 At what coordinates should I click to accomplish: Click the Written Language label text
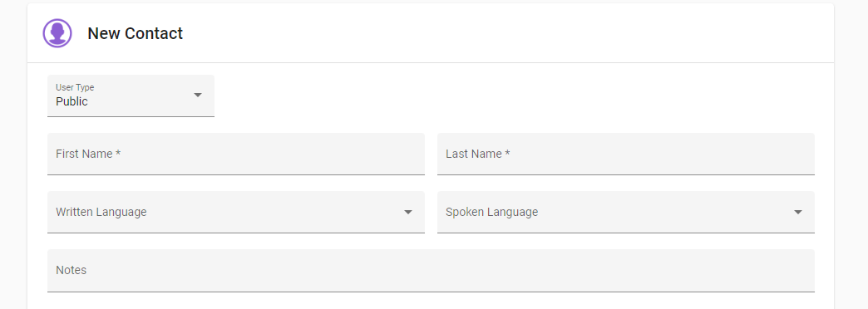101,213
